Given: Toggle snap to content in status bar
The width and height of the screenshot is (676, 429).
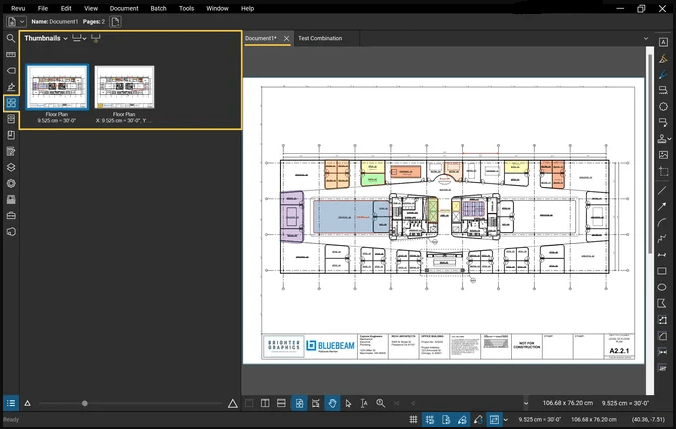Looking at the screenshot, I should click(x=446, y=419).
